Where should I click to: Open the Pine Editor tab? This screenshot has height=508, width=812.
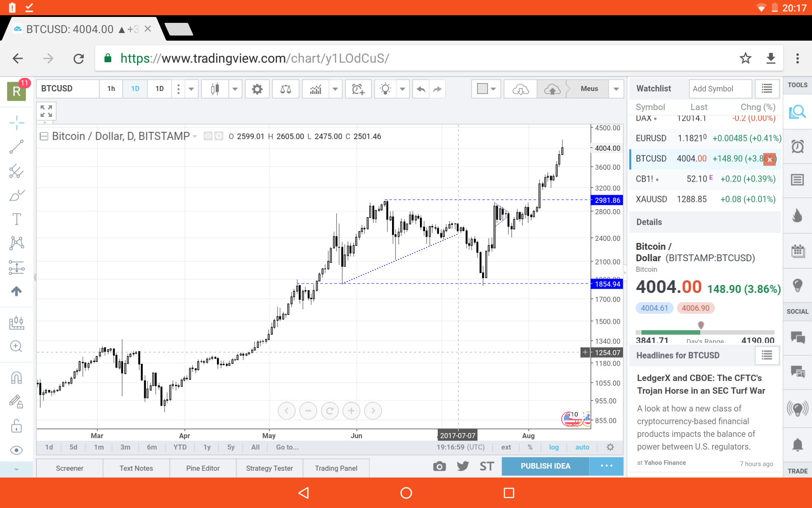(x=203, y=468)
